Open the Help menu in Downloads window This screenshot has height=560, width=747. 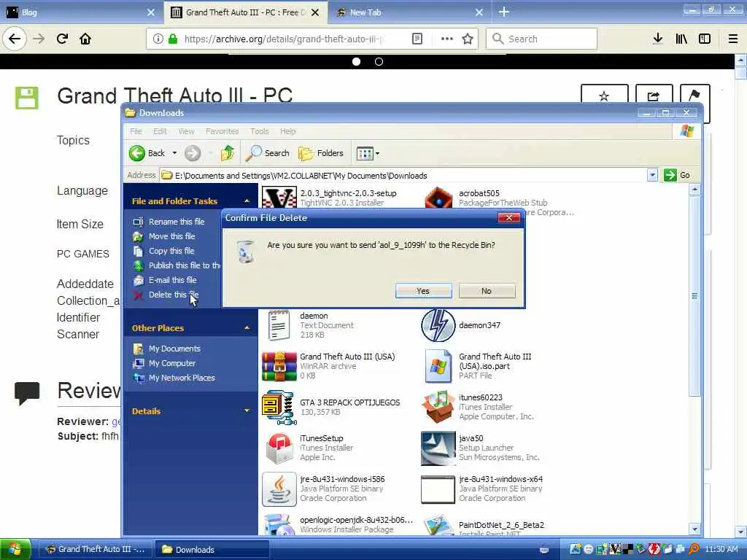pos(287,131)
